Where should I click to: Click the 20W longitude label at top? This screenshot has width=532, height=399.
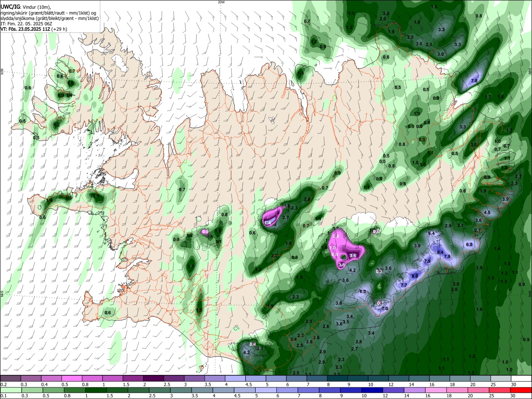(x=221, y=2)
